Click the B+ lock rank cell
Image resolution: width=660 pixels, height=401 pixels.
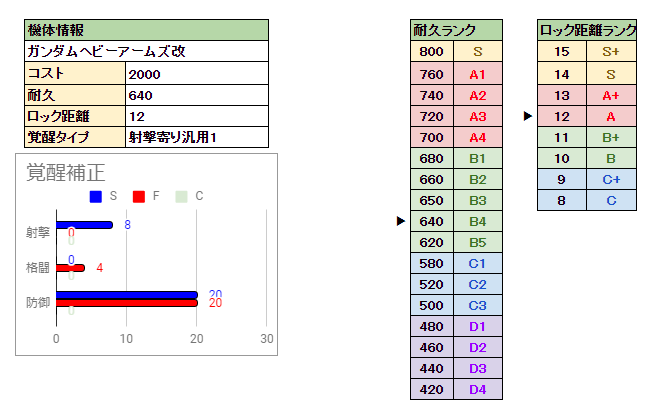(x=612, y=138)
